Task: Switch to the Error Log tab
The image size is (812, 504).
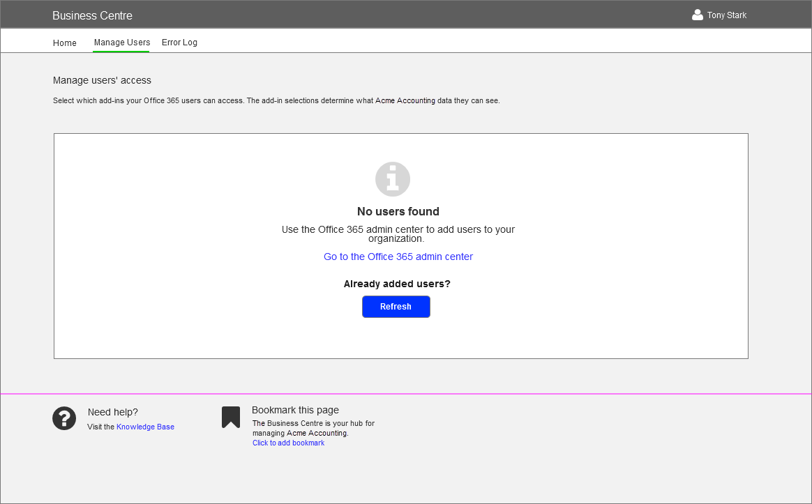Action: point(179,43)
